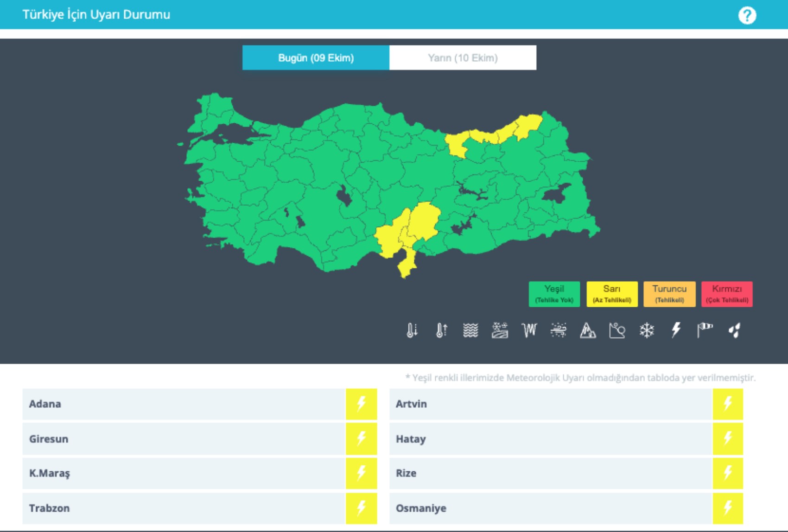The width and height of the screenshot is (788, 532).
Task: Select the Bugün (09 Ekim) tab
Action: point(316,58)
